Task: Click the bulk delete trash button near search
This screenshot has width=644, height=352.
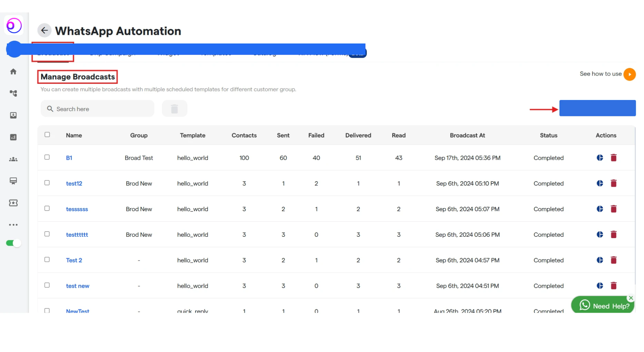Action: (x=175, y=109)
